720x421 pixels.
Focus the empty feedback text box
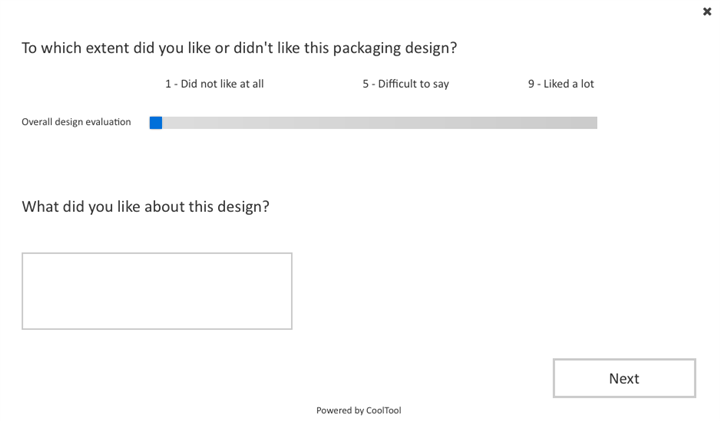(157, 291)
